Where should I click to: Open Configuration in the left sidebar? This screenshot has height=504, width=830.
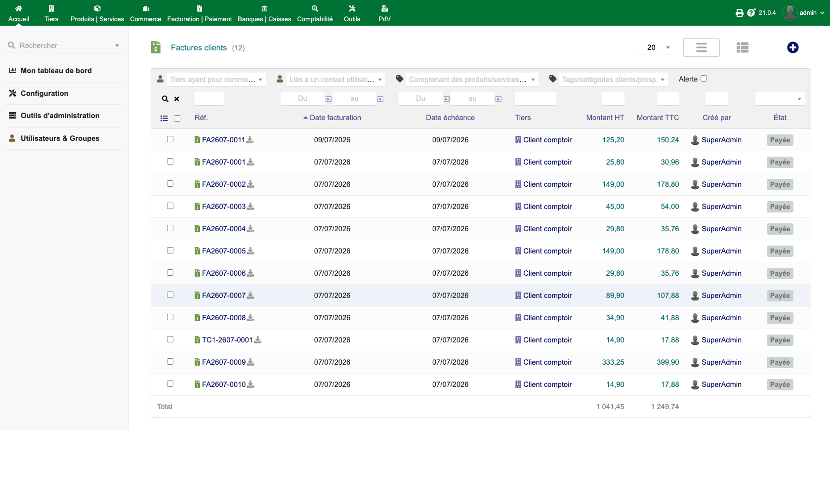click(x=44, y=93)
